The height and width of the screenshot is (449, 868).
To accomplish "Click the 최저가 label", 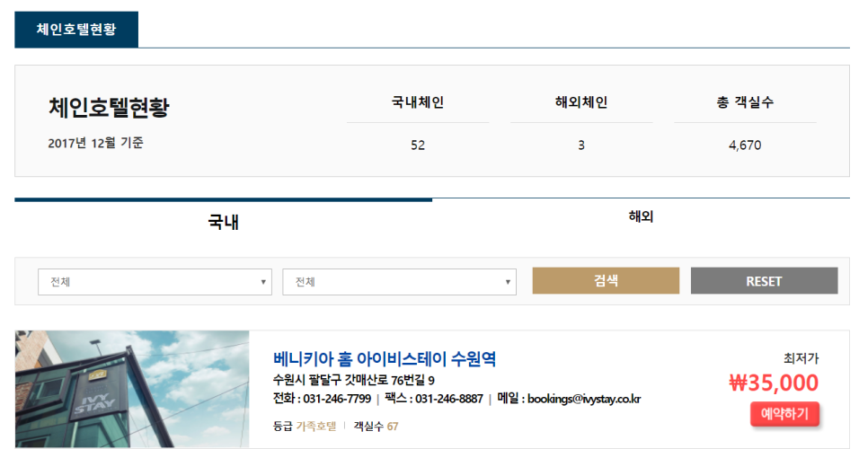I will (801, 358).
